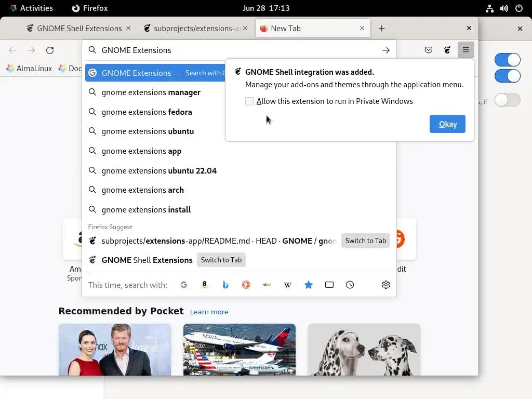Reload the current page
532x399 pixels.
50,50
